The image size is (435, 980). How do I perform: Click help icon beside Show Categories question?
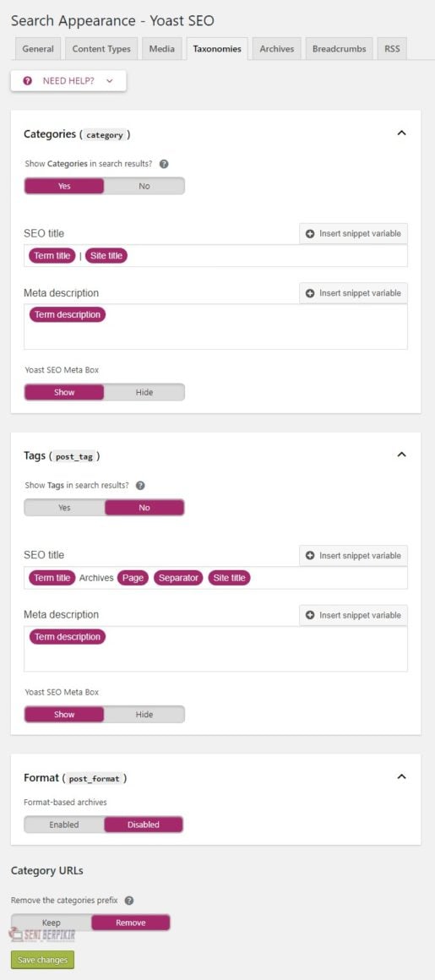[x=164, y=165]
